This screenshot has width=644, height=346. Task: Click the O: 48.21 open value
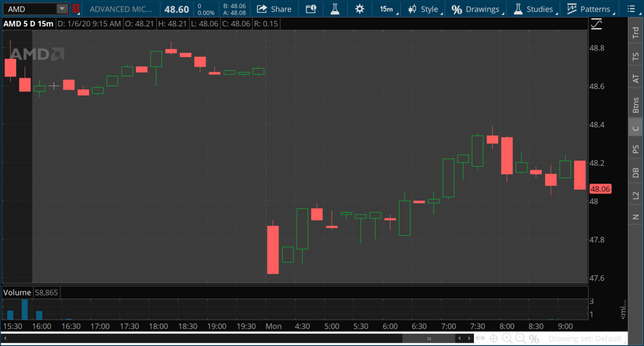click(x=138, y=24)
